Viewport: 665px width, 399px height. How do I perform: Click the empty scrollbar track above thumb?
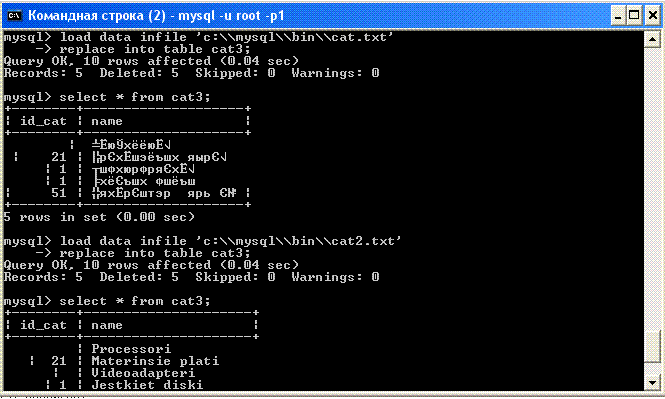click(651, 189)
